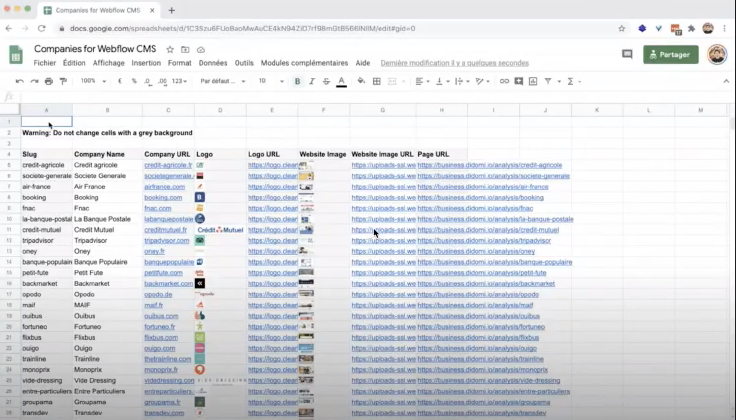Open Modules complémentaires menu
Image resolution: width=736 pixels, height=420 pixels.
304,63
